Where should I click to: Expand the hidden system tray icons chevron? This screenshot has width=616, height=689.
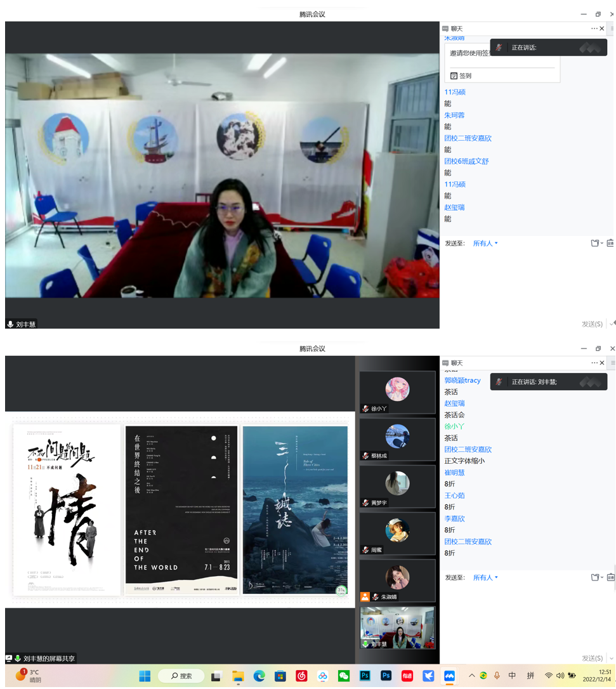tap(471, 676)
